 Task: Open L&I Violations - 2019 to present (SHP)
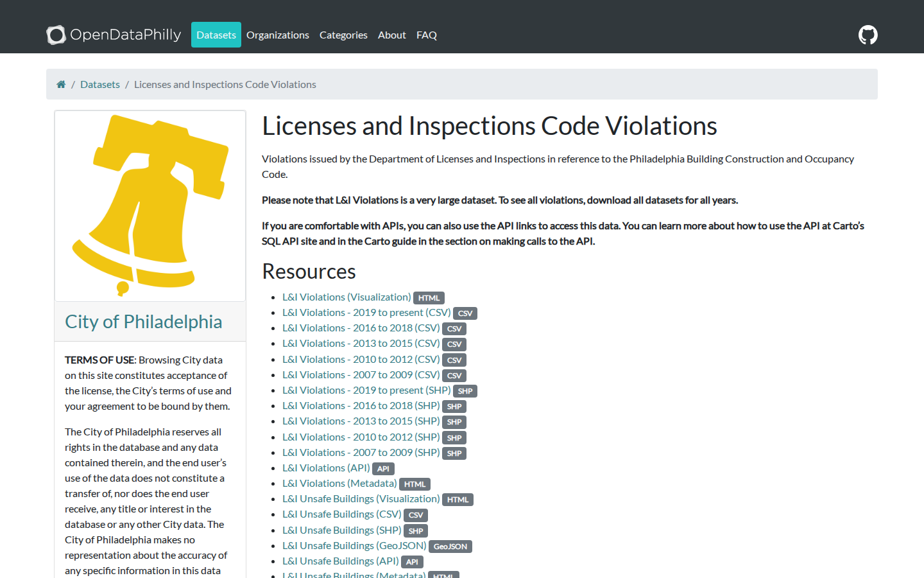click(366, 390)
